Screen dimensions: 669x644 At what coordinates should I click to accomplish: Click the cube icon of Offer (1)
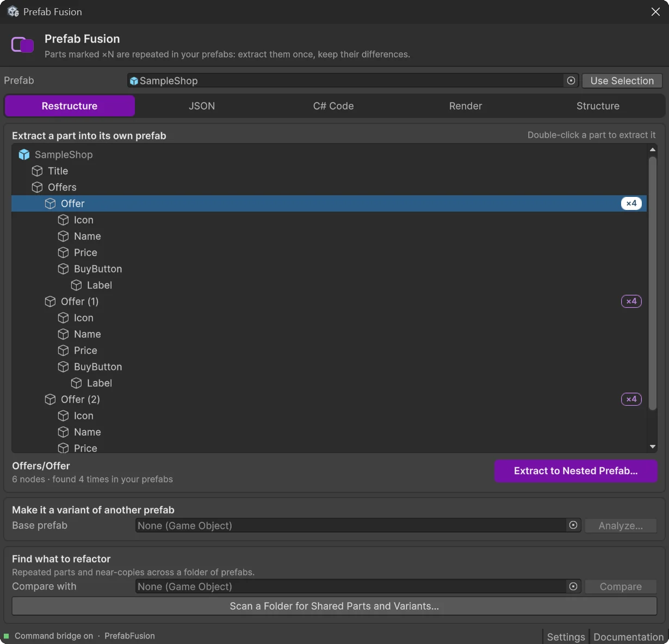pyautogui.click(x=50, y=301)
